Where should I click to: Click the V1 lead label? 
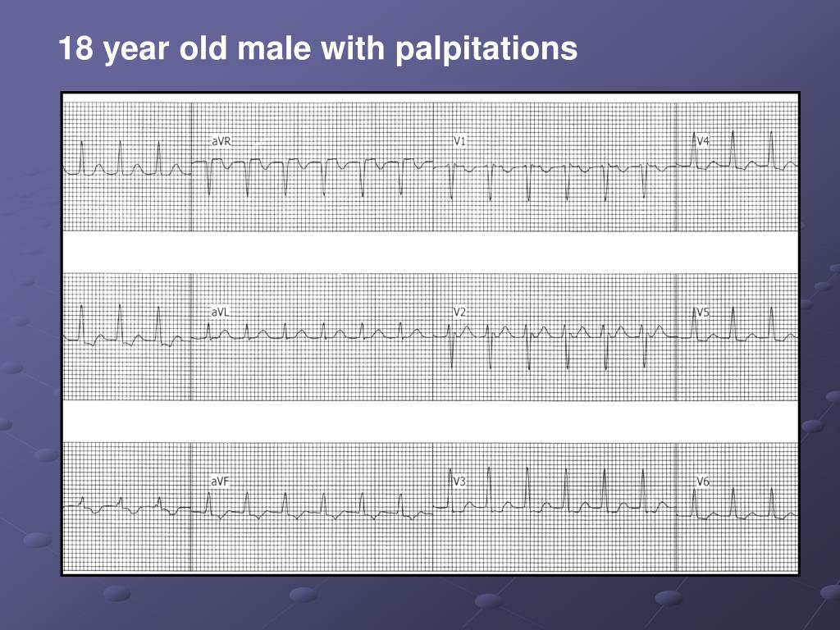459,141
